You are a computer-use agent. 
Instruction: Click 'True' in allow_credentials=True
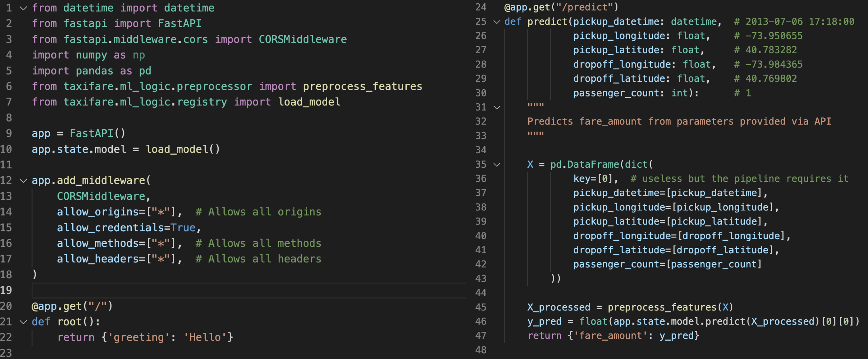(183, 228)
